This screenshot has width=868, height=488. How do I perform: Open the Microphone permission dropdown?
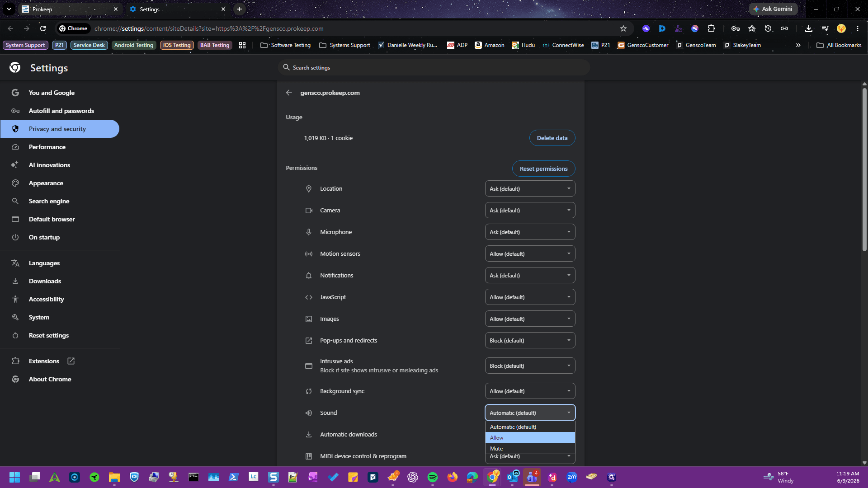click(x=530, y=232)
